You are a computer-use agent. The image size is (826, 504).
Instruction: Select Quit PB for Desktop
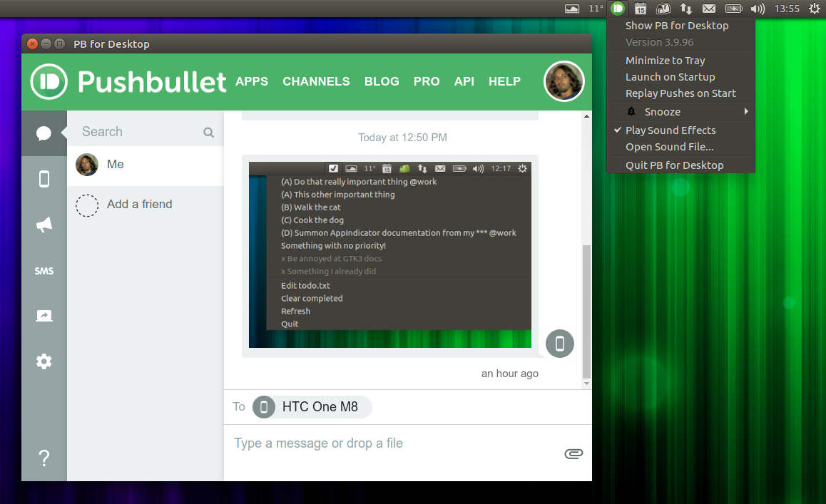681,165
